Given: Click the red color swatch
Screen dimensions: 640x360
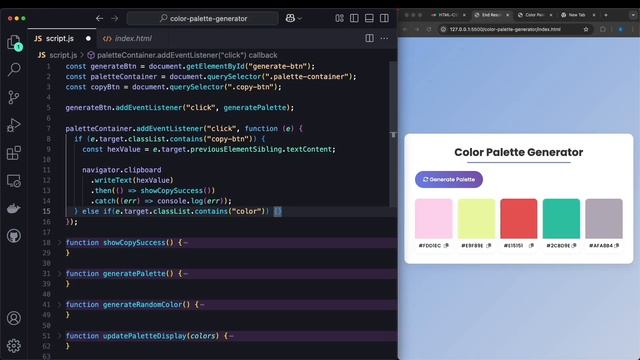Looking at the screenshot, I should click(519, 219).
